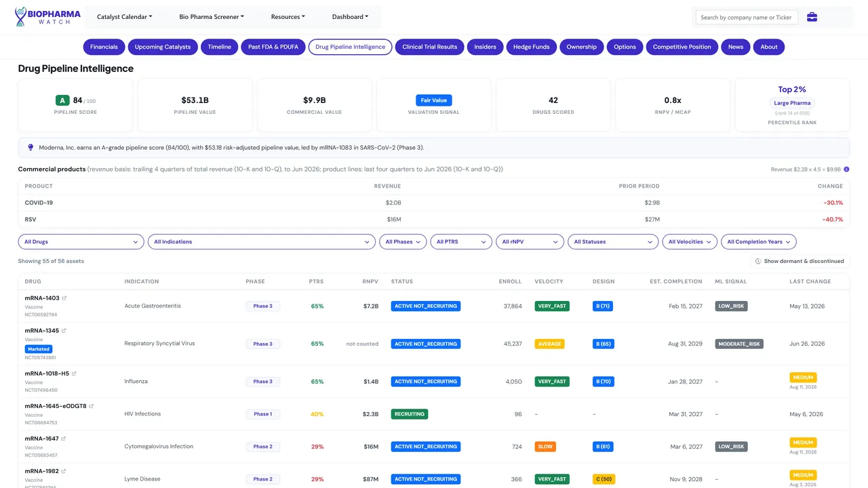Viewport: 868px width, 488px height.
Task: Click the PTRS column header
Action: (x=316, y=281)
